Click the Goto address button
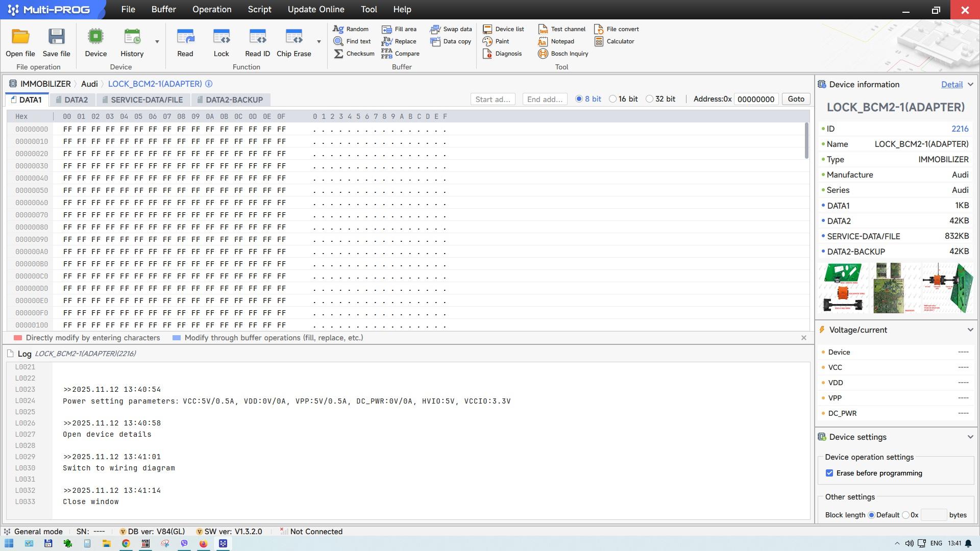This screenshot has width=980, height=551. coord(796,99)
